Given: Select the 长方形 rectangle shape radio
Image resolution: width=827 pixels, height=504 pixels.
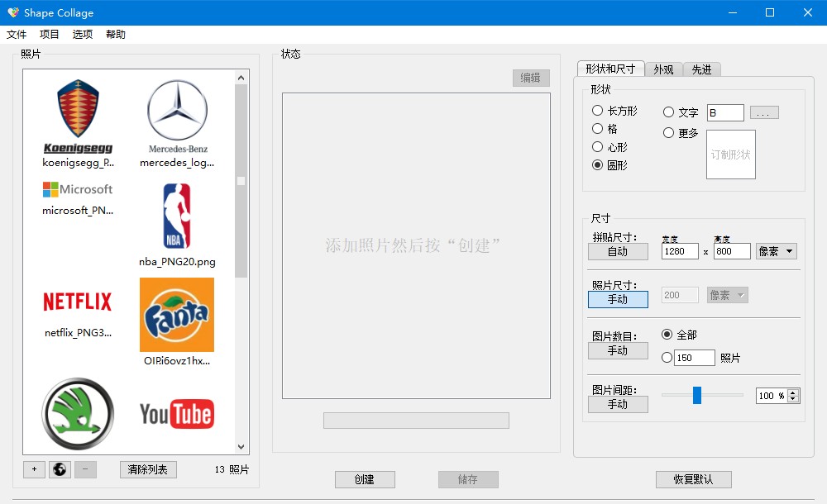Looking at the screenshot, I should tap(614, 111).
